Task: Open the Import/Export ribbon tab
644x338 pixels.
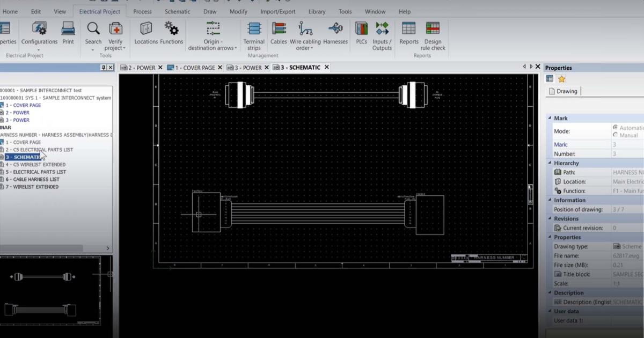Action: click(x=278, y=11)
